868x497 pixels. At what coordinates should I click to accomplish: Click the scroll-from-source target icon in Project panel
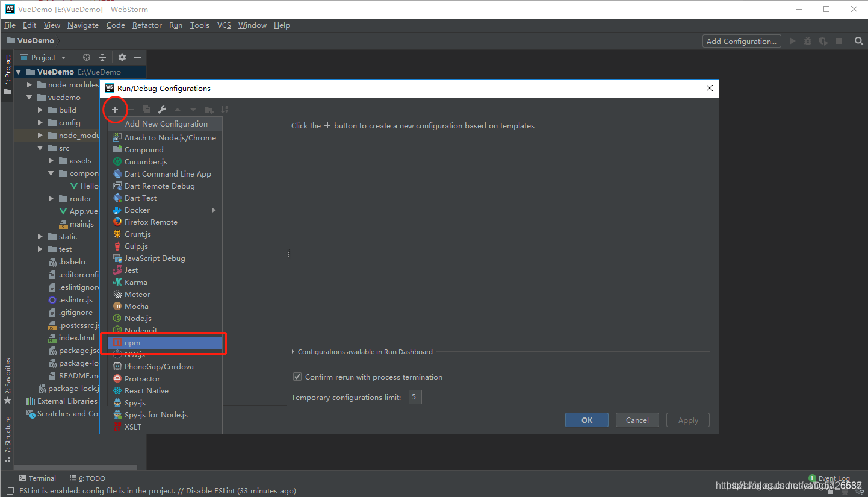tap(87, 57)
